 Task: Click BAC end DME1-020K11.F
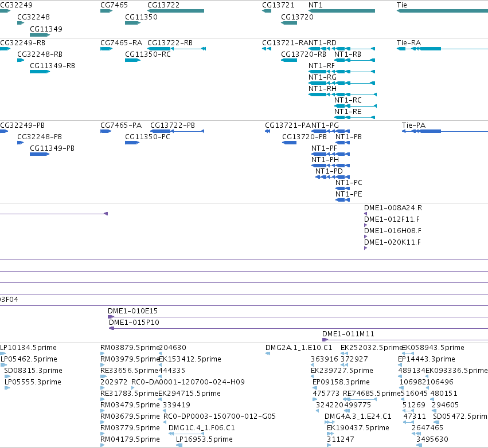point(392,242)
